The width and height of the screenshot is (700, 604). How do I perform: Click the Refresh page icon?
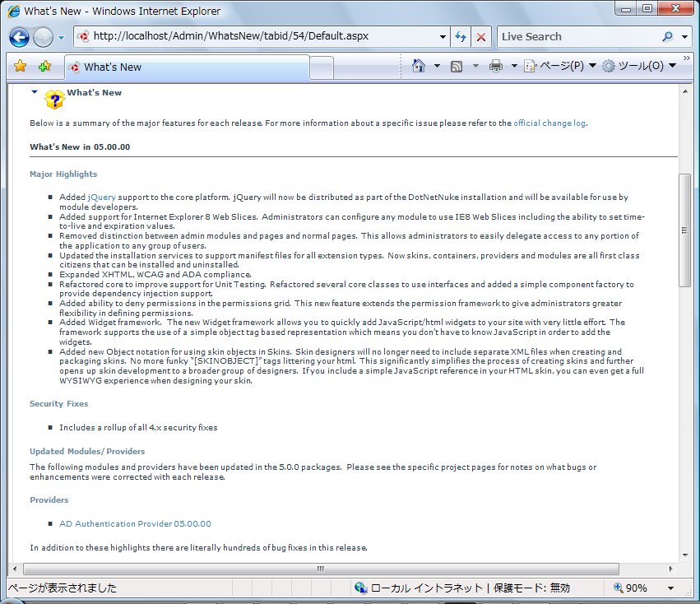click(x=461, y=37)
